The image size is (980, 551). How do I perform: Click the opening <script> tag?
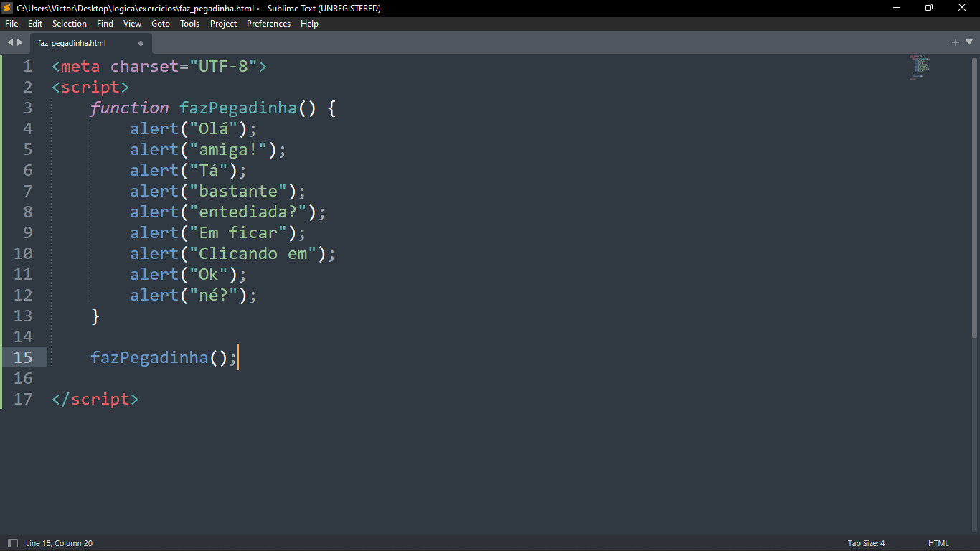pyautogui.click(x=90, y=88)
